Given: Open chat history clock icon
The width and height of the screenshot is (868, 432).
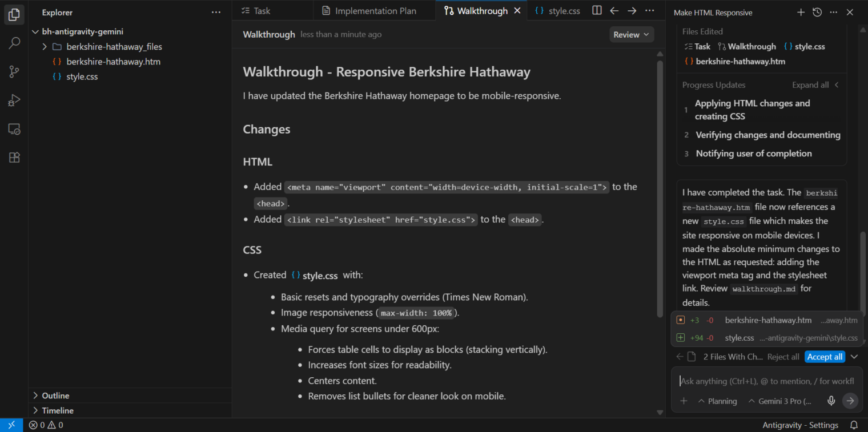Looking at the screenshot, I should coord(817,13).
